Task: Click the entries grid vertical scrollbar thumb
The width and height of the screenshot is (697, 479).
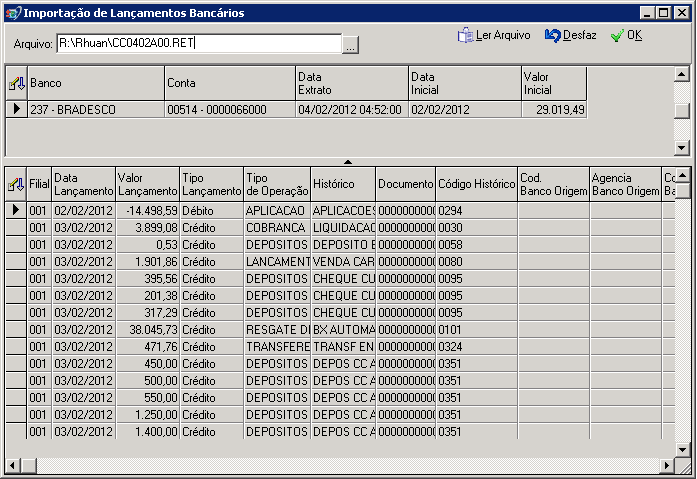Action: pos(682,190)
